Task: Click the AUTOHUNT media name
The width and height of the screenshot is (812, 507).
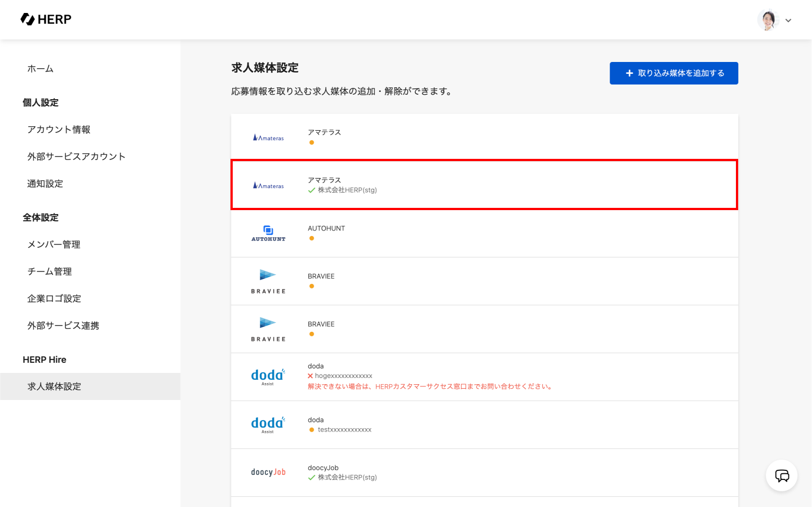Action: tap(326, 228)
